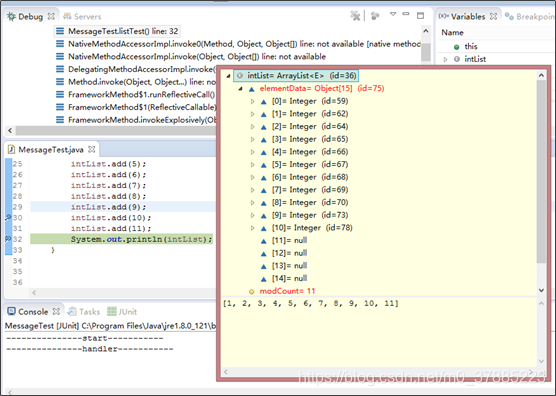Screen dimensions: 556x396
Task: Click the left arrow of Debug horizontal scrollbar
Action: click(10, 130)
